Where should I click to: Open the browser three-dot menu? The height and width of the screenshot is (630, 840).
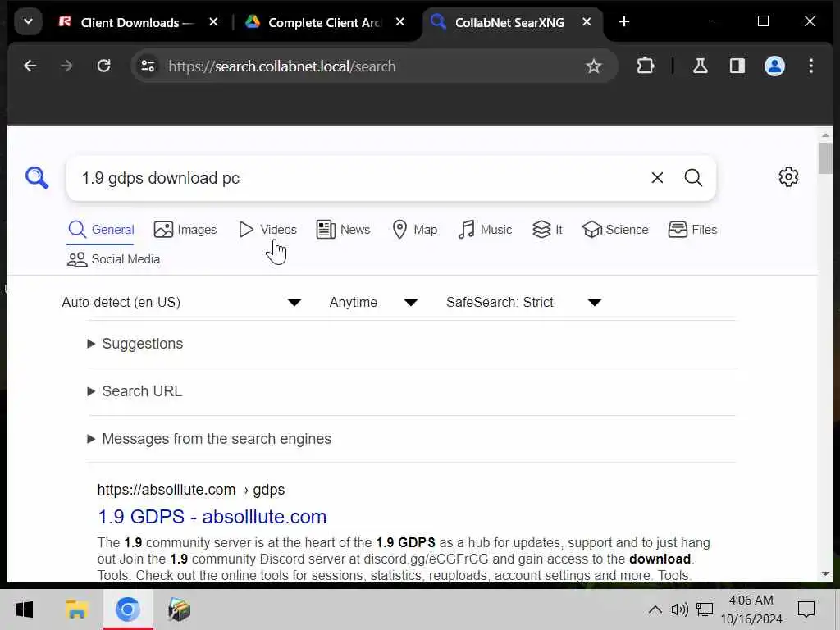[811, 66]
